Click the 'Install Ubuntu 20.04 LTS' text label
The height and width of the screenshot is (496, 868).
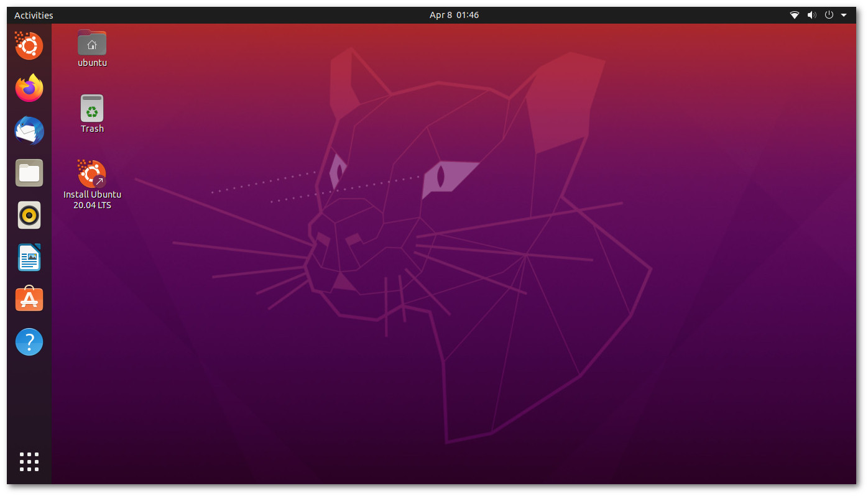tap(92, 200)
